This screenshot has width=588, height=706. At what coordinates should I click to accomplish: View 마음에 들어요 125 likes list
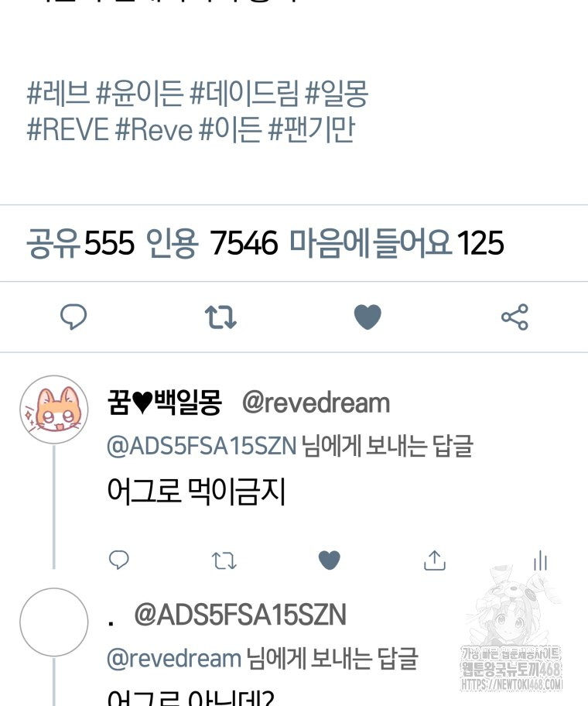(396, 243)
